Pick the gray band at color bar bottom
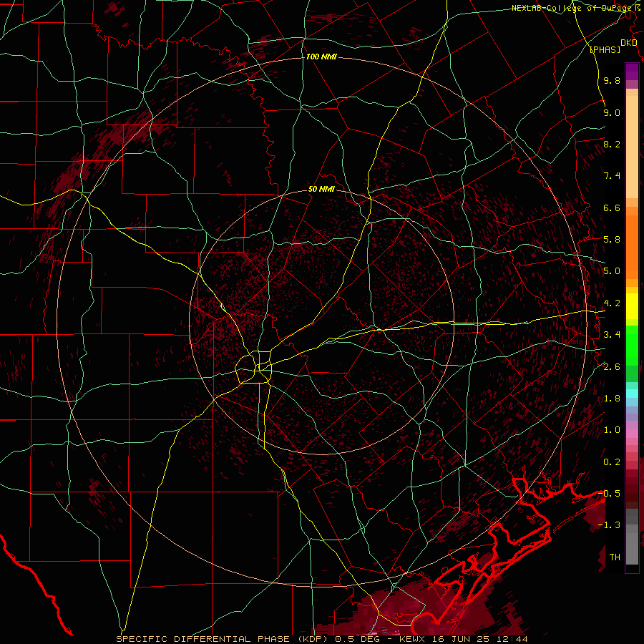 632,548
